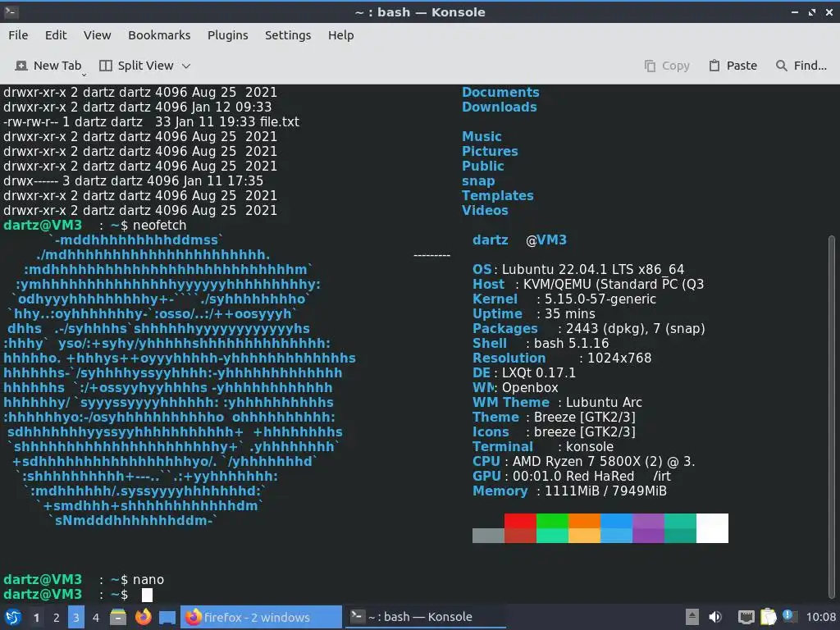The image size is (840, 630).
Task: Launch file manager from the taskbar
Action: 118,617
